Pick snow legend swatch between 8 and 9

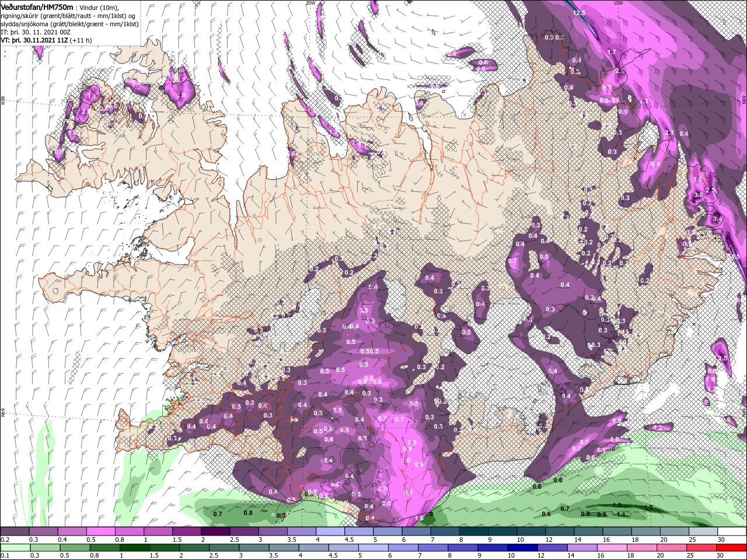click(474, 531)
